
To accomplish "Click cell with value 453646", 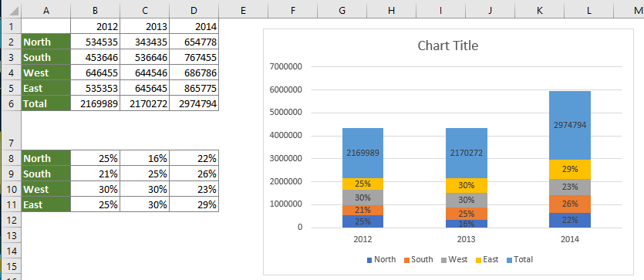I will coord(96,58).
